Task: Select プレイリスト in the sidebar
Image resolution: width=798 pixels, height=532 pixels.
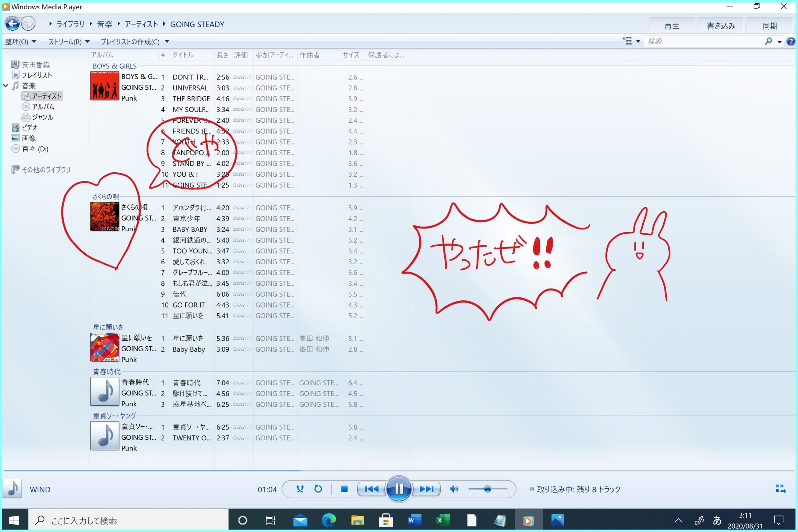Action: (x=32, y=75)
